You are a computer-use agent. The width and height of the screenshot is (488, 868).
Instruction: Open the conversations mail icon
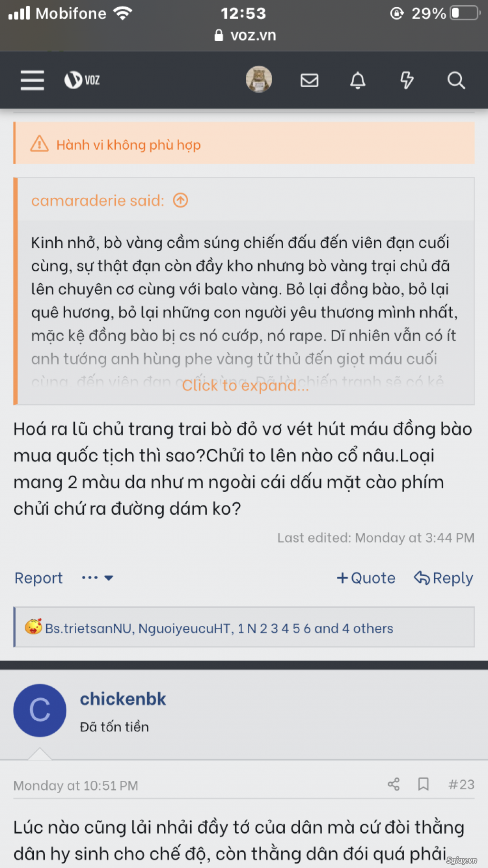tap(309, 80)
